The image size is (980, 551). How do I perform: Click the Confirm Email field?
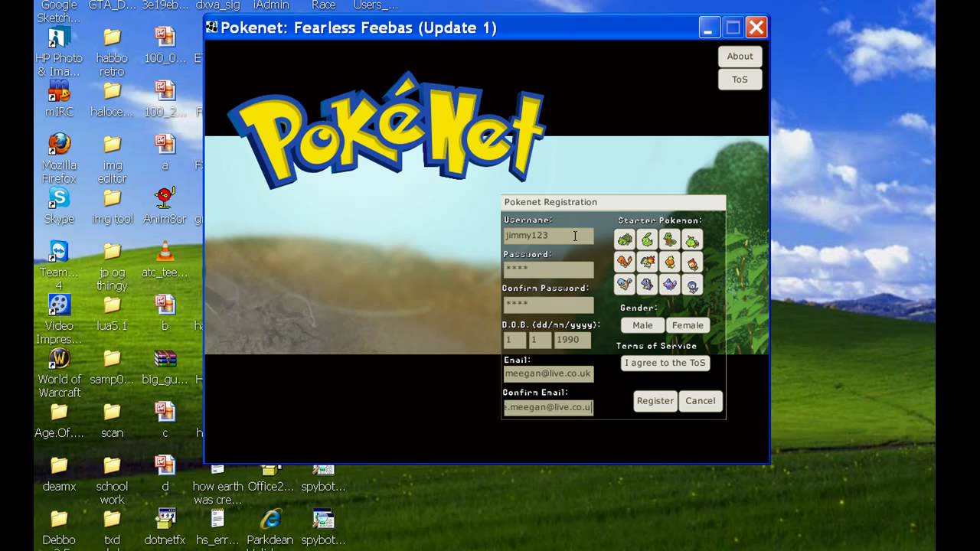point(548,407)
